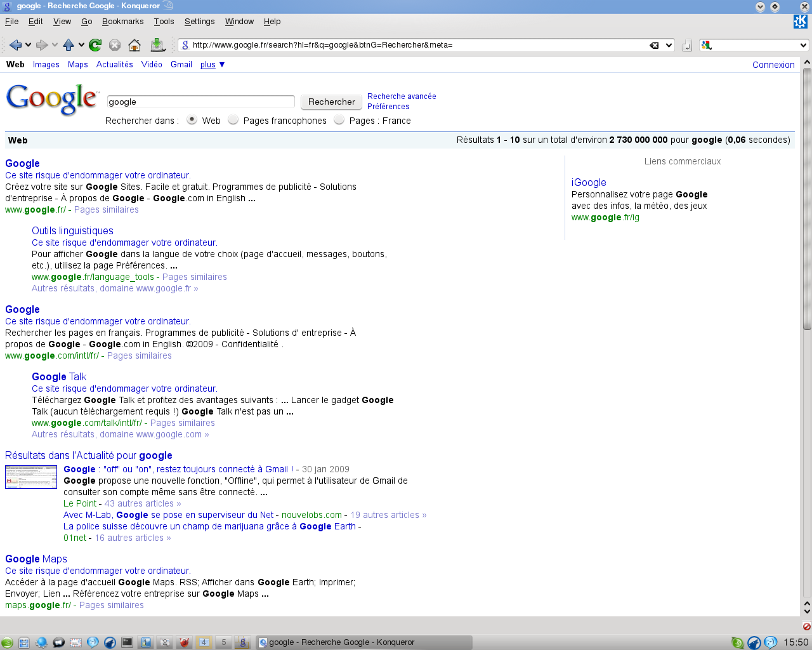Reload the page with the green refresh icon
812x650 pixels.
pos(95,45)
